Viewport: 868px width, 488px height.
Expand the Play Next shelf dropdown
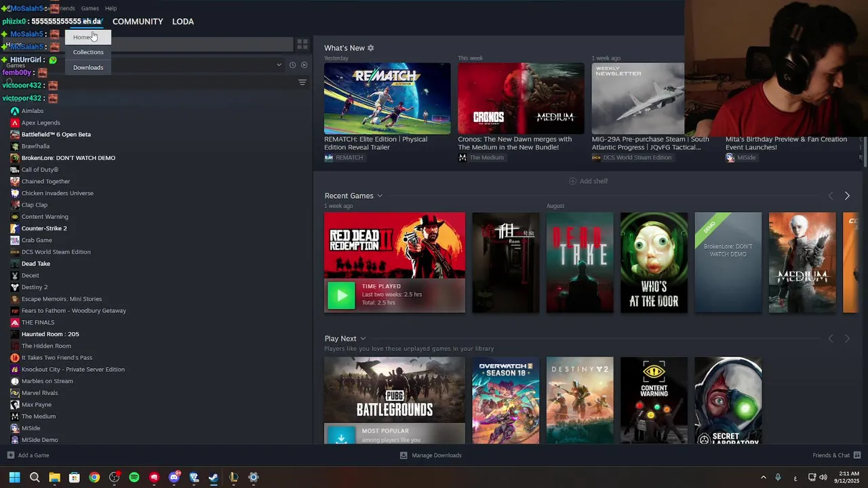(363, 339)
